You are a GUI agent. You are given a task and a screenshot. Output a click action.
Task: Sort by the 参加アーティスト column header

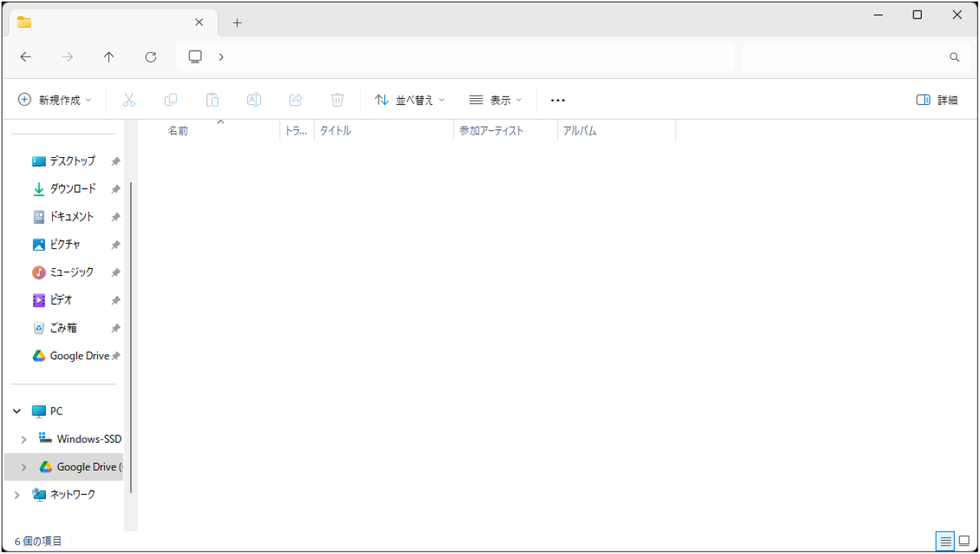(505, 131)
